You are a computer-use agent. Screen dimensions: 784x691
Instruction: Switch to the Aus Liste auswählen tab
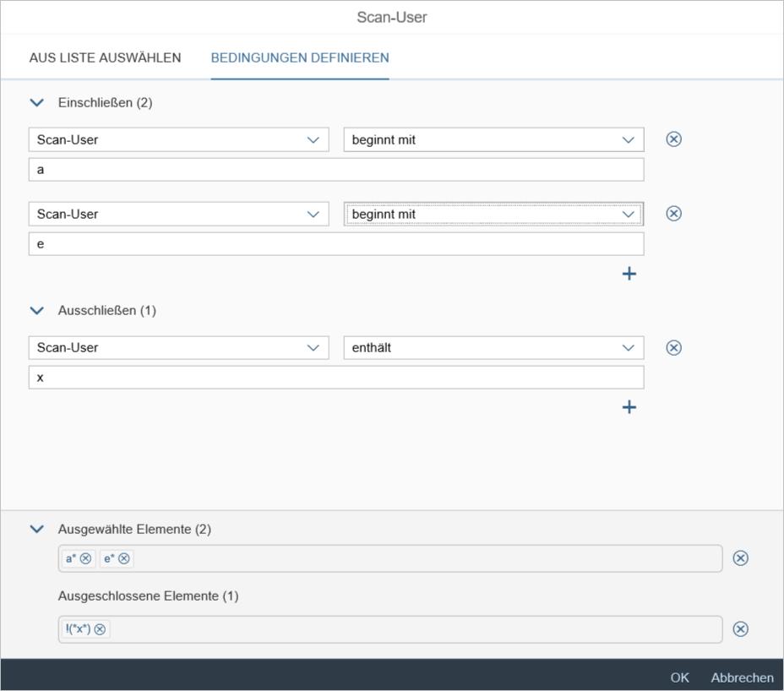click(105, 58)
